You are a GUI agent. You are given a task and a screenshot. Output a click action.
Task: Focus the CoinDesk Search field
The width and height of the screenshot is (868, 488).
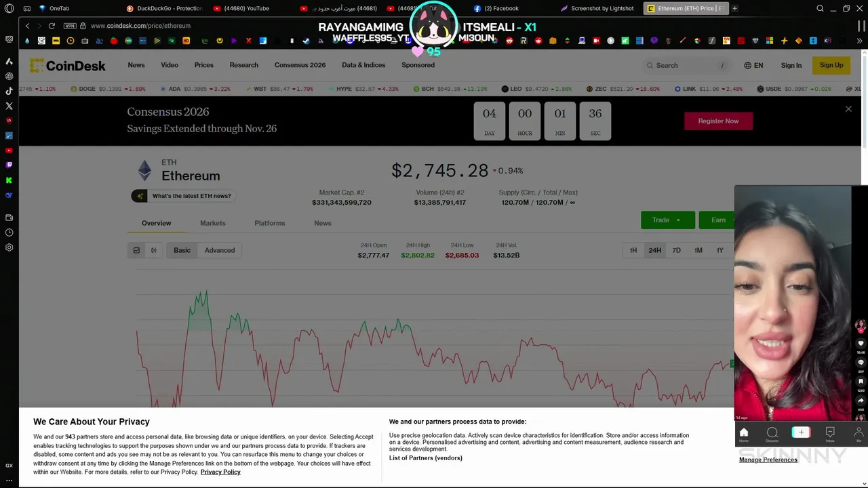[686, 65]
